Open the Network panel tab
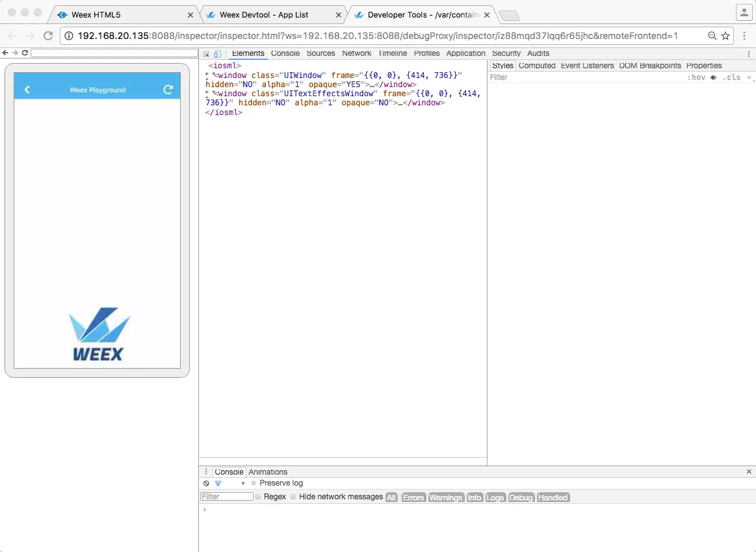The width and height of the screenshot is (756, 552). (x=356, y=53)
